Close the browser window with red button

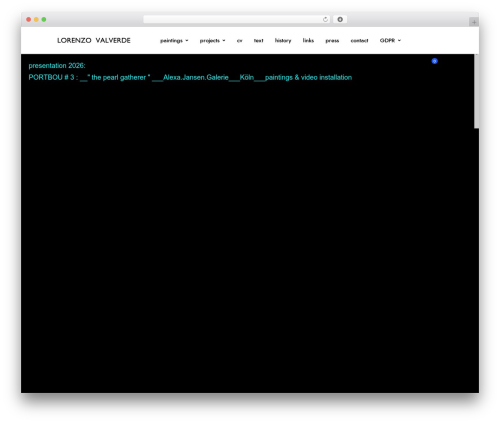point(29,19)
